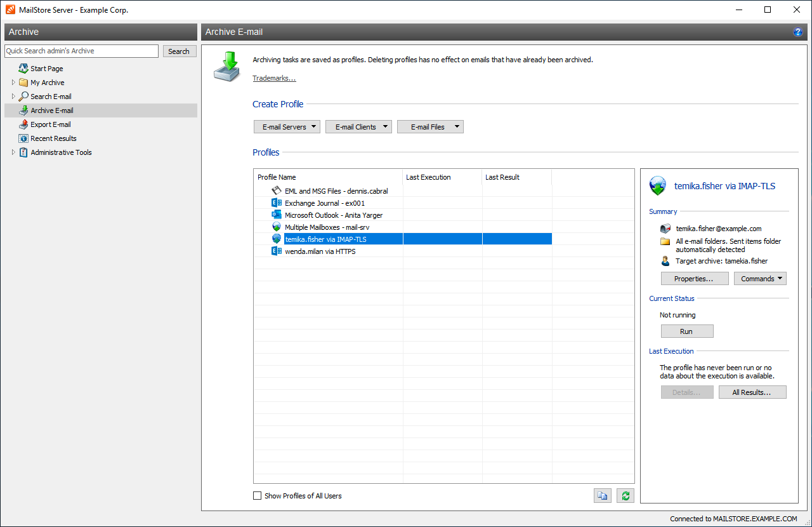Click the Exchange Journal - ex001 profile icon

point(276,203)
